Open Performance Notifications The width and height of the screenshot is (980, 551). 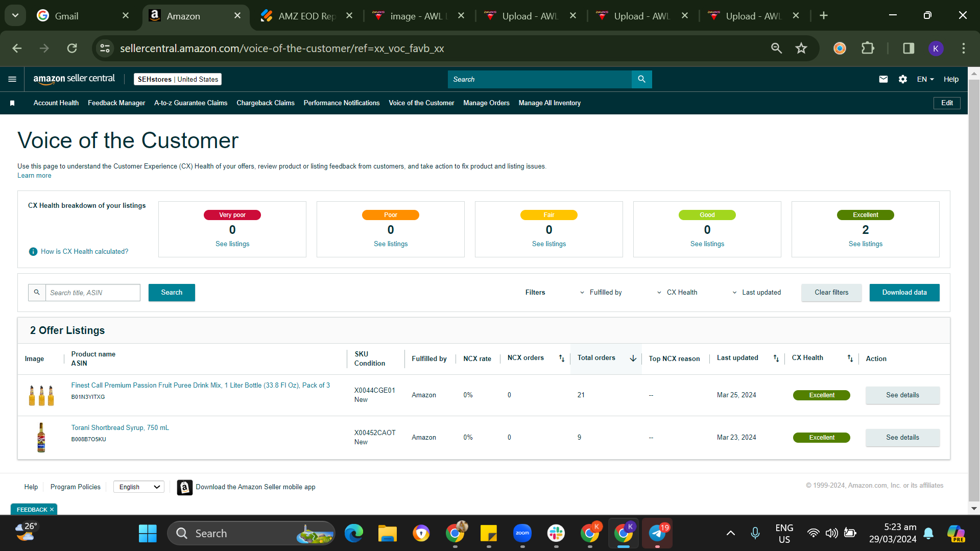coord(342,103)
